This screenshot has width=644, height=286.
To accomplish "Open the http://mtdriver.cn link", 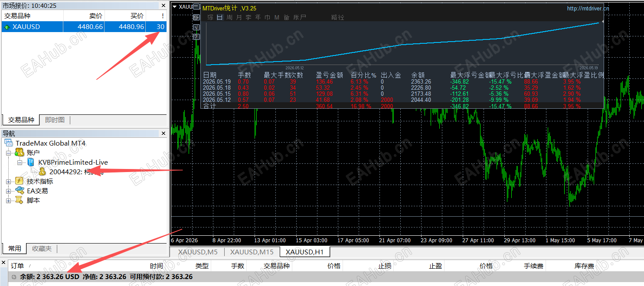I will pos(588,8).
